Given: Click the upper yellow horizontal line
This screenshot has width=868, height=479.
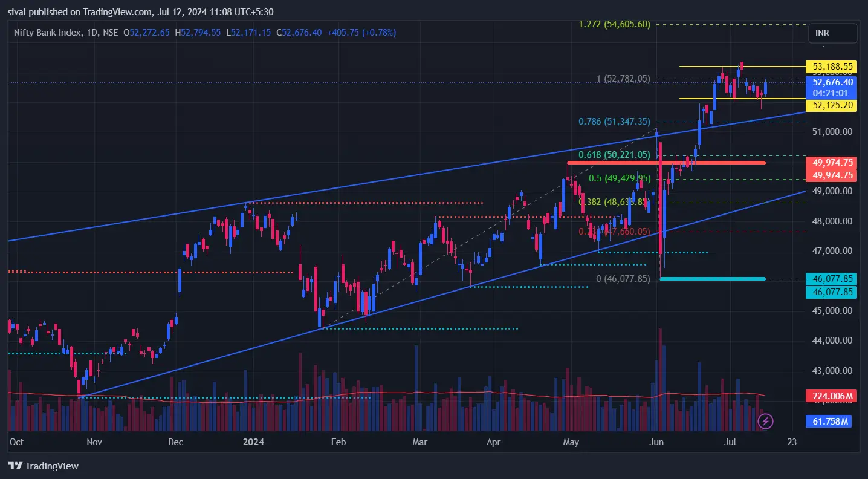Looking at the screenshot, I should (742, 66).
